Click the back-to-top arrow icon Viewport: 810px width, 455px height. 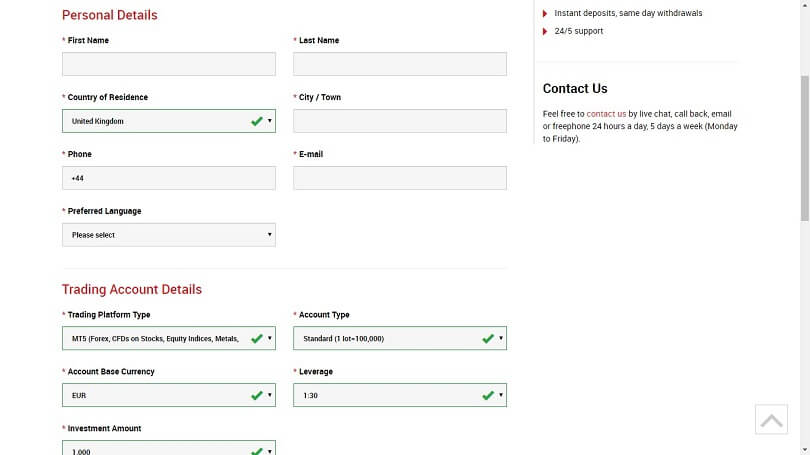771,419
